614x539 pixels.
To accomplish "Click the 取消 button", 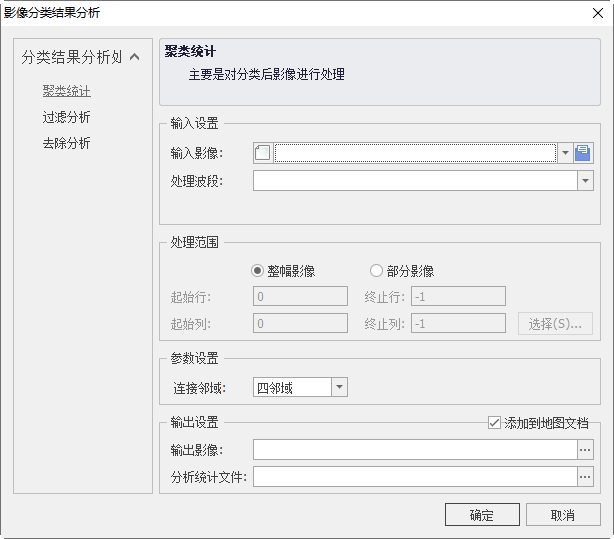I will [563, 515].
